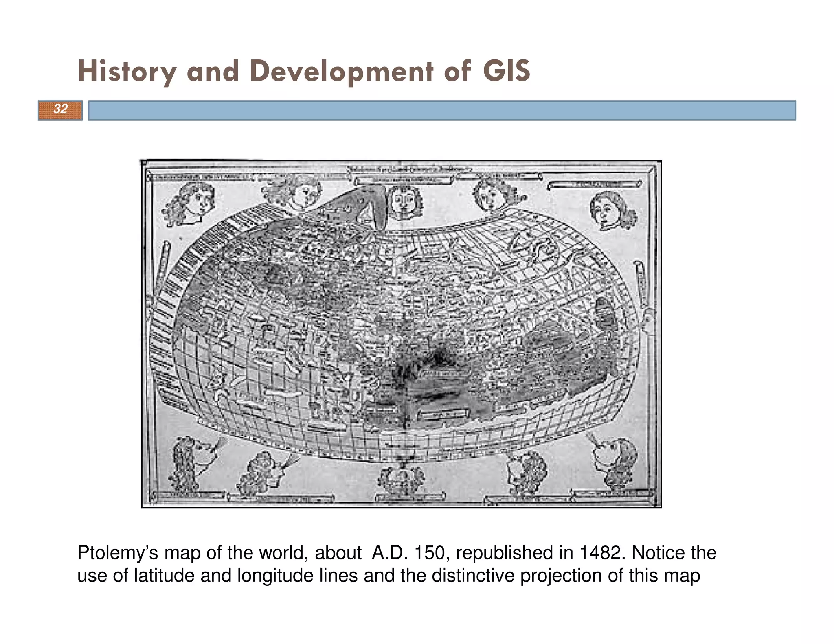This screenshot has height=644, width=834.
Task: Click the caption line beginning 'use of latitude and longitude'
Action: (388, 576)
